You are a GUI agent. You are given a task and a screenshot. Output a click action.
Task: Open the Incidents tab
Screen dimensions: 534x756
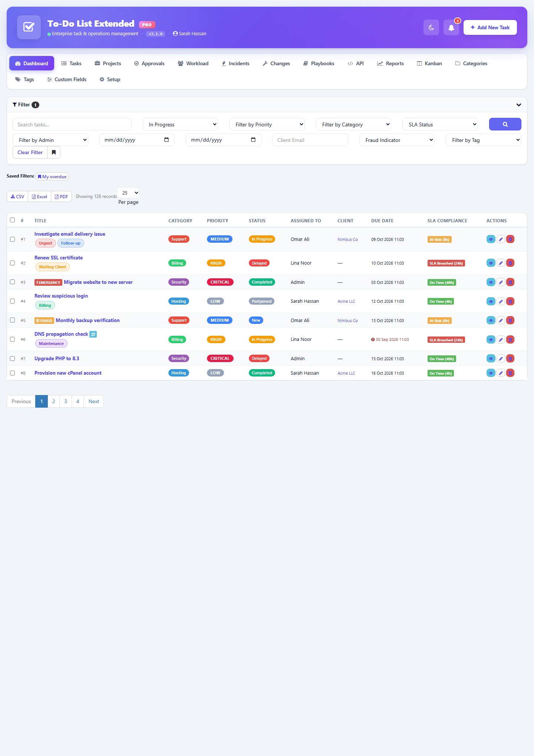point(235,63)
